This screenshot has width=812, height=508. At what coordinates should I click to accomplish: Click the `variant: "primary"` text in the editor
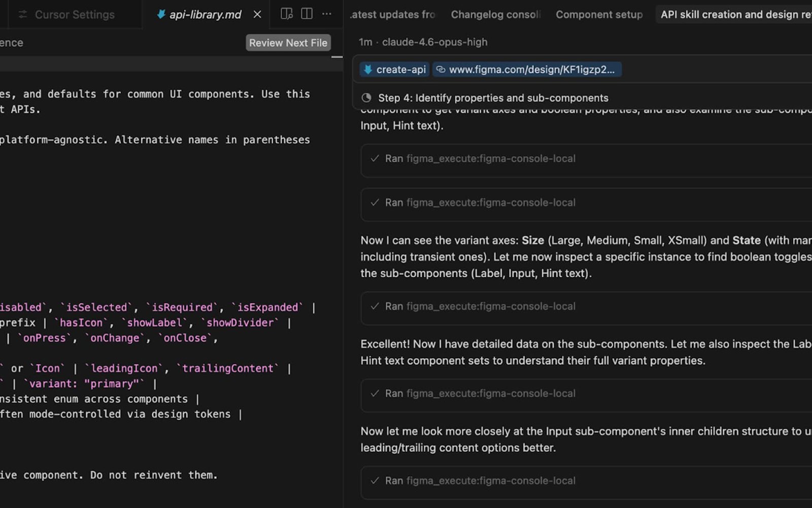pyautogui.click(x=84, y=384)
